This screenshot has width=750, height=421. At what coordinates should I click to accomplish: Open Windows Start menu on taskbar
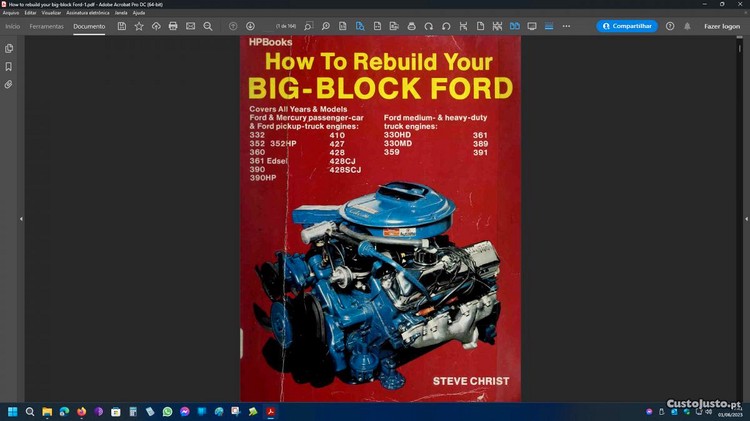13,411
